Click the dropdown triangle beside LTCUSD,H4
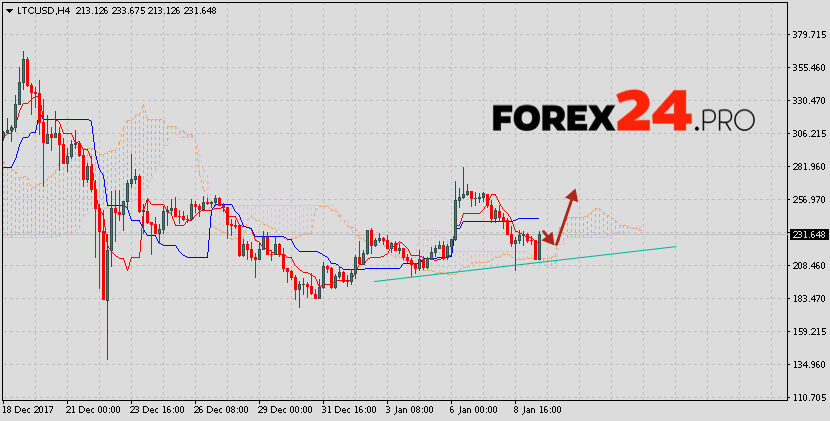The width and height of the screenshot is (830, 421). click(x=8, y=9)
